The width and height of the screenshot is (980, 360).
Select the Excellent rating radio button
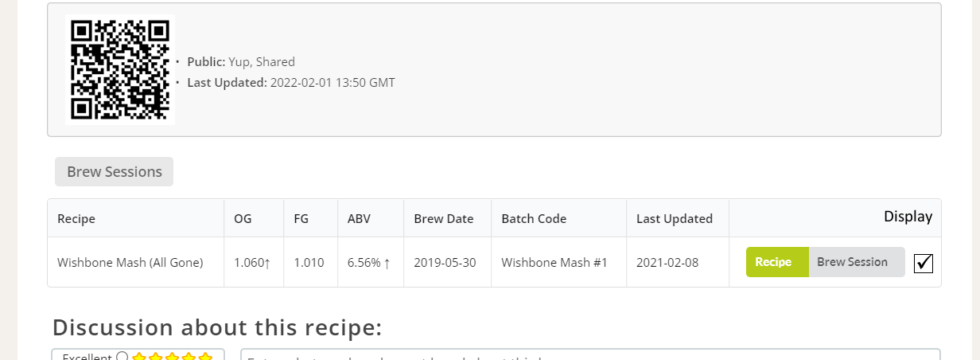coord(122,357)
